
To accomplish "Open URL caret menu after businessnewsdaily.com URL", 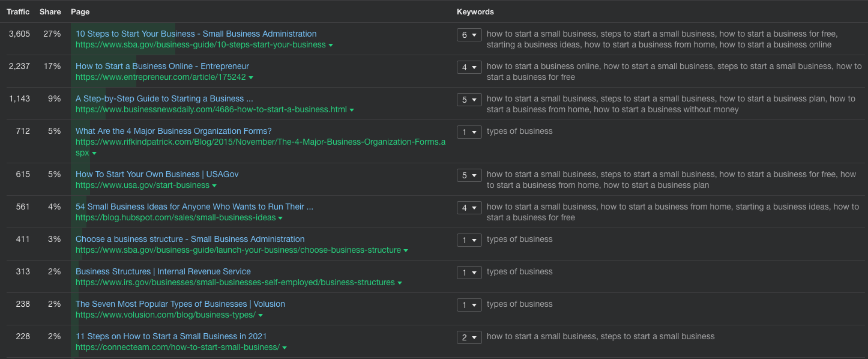I will 352,110.
